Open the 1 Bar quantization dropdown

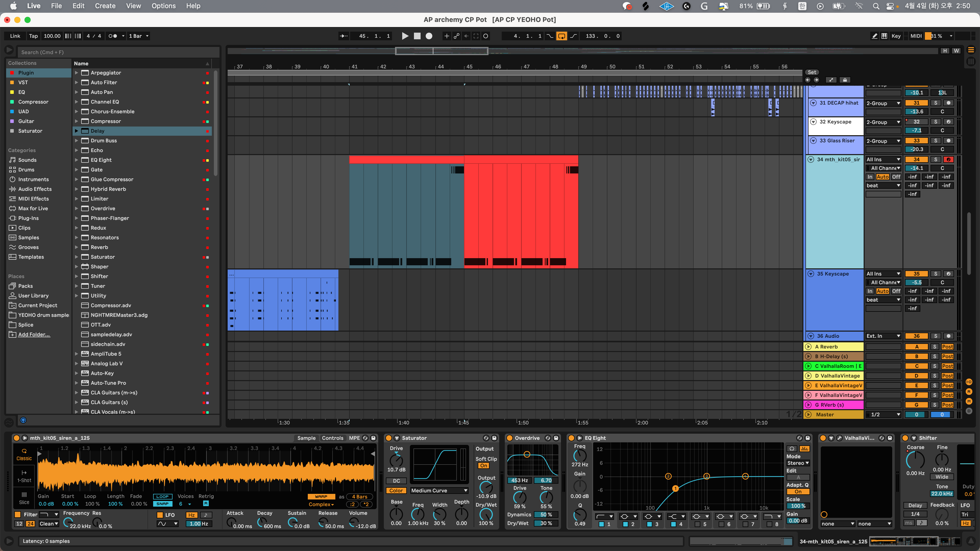(139, 36)
